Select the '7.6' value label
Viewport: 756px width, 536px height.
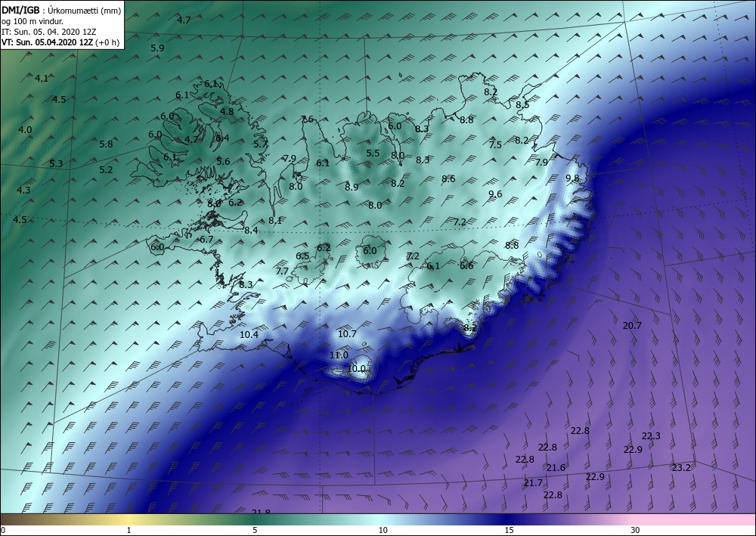click(307, 119)
